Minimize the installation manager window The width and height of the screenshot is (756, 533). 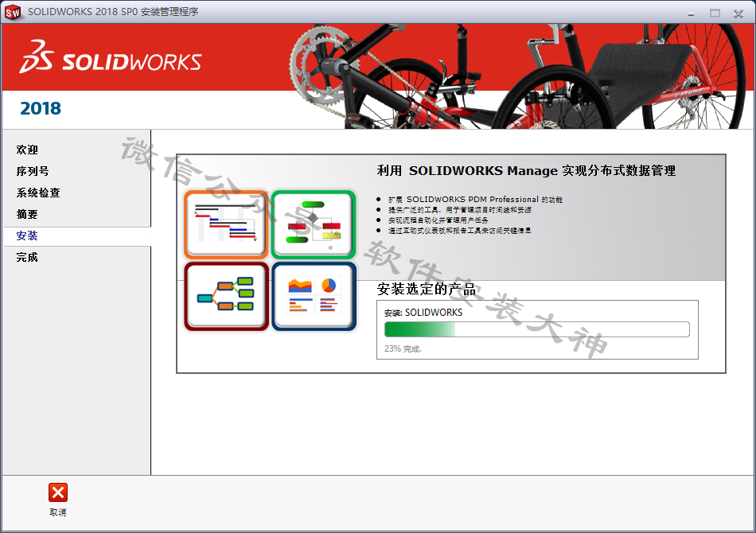click(691, 14)
